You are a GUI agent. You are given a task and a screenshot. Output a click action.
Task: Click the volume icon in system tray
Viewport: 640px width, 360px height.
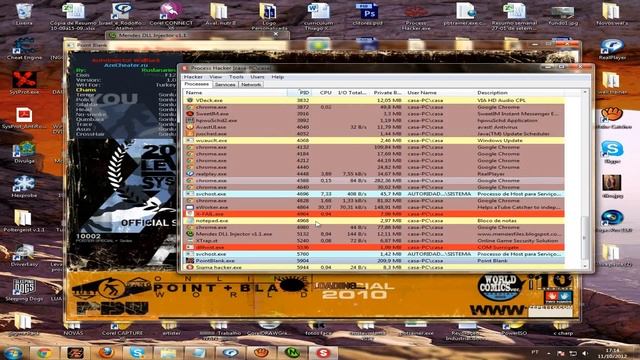pyautogui.click(x=585, y=353)
